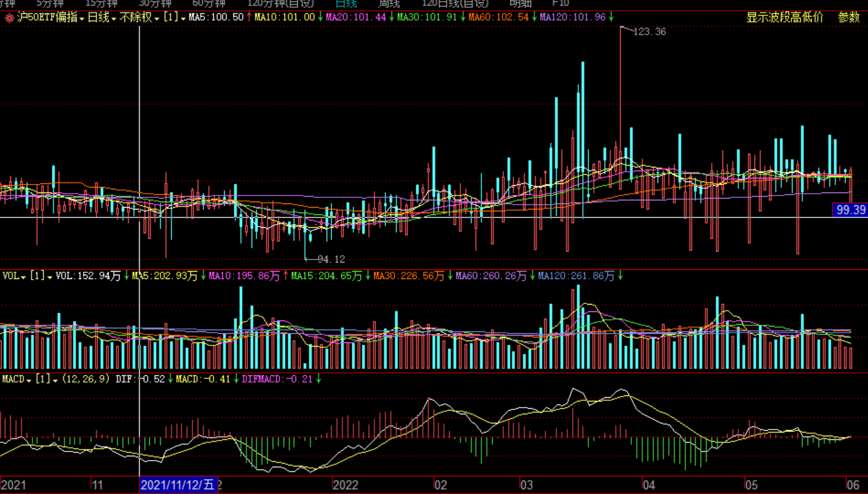Click the 99.39 price label on right axis
The width and height of the screenshot is (868, 494).
pyautogui.click(x=850, y=210)
